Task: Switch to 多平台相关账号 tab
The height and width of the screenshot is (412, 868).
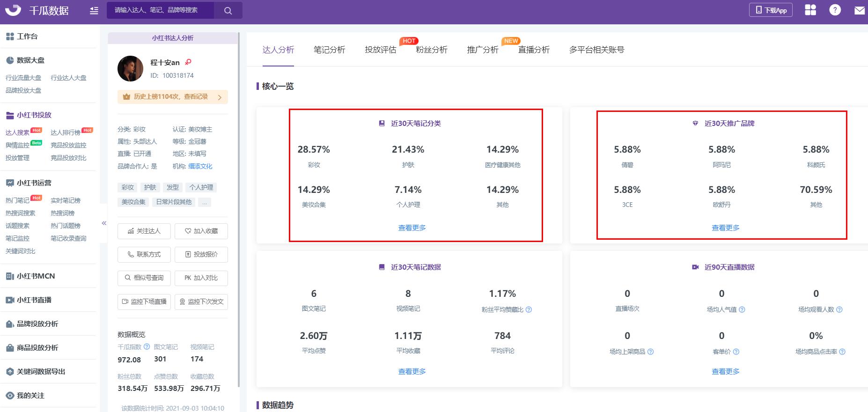Action: [596, 50]
